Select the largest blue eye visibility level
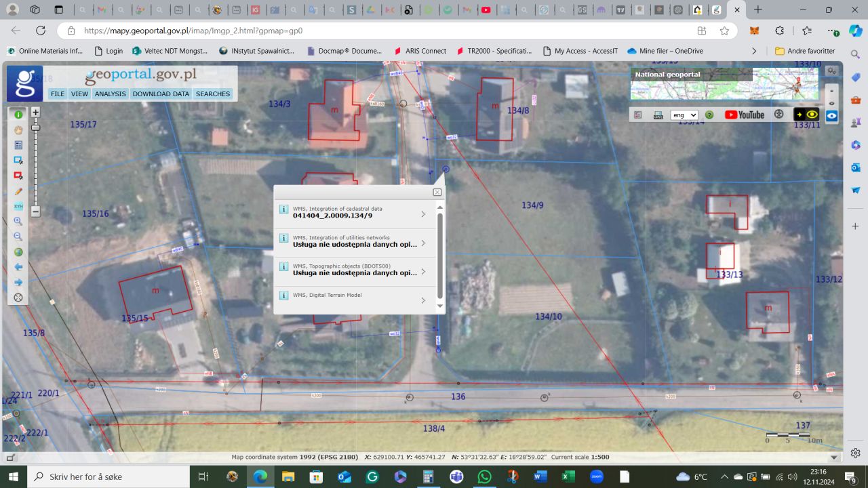The height and width of the screenshot is (488, 868). tap(832, 116)
